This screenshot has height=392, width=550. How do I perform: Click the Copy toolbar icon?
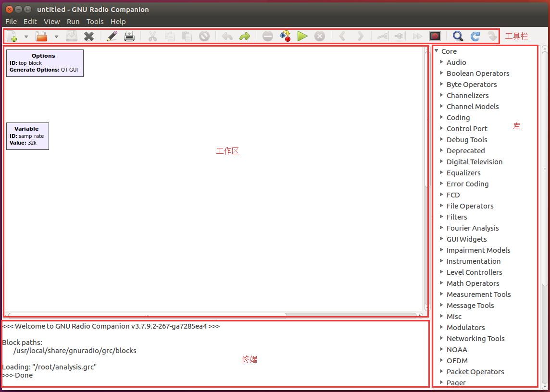pyautogui.click(x=170, y=36)
